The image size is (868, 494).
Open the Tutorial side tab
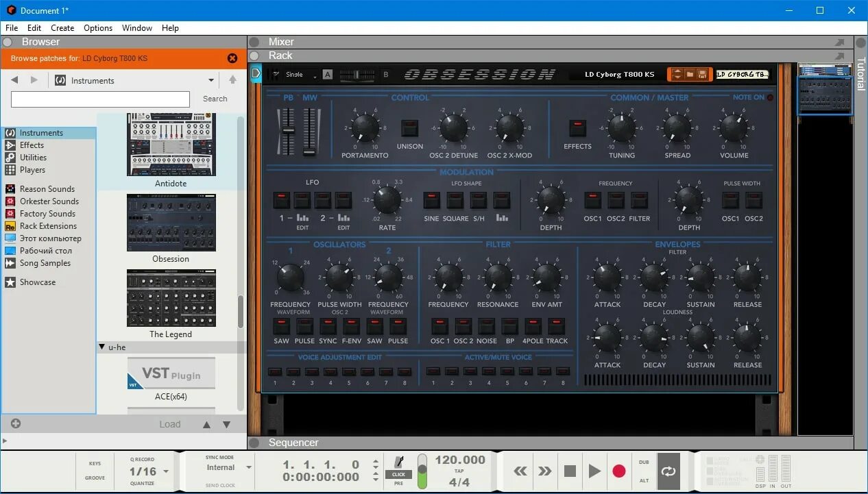(x=861, y=74)
